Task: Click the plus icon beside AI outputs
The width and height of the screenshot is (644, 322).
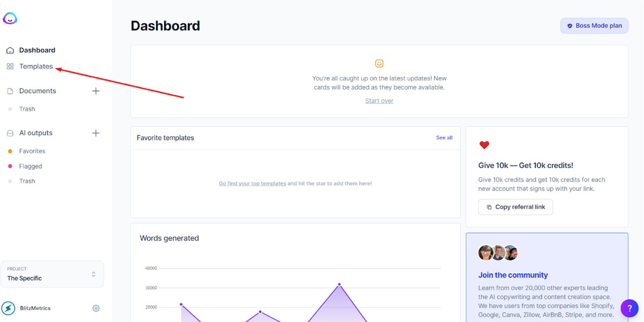Action: (x=96, y=133)
